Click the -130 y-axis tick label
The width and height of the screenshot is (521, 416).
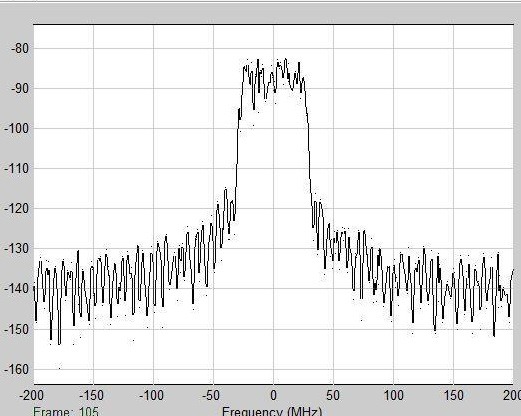pos(17,249)
